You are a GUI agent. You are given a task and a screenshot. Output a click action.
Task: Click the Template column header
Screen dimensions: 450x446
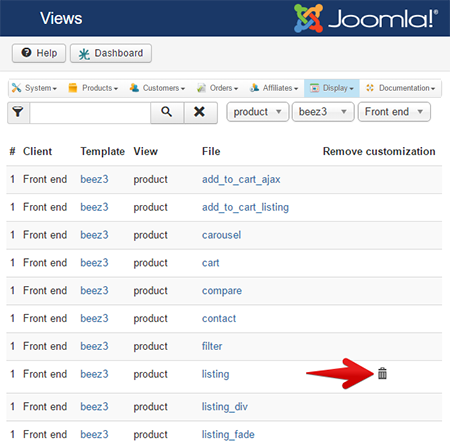coord(102,152)
